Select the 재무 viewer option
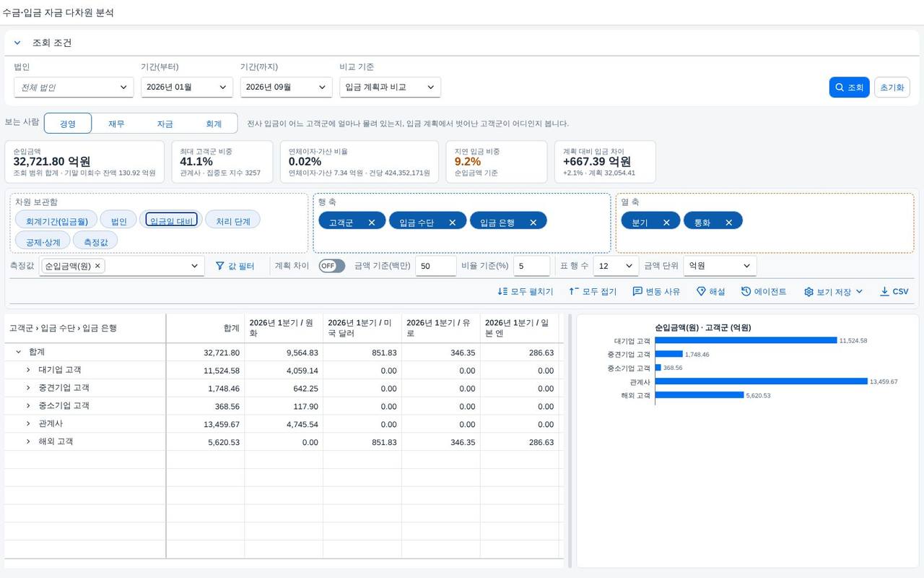The height and width of the screenshot is (578, 924). (116, 124)
